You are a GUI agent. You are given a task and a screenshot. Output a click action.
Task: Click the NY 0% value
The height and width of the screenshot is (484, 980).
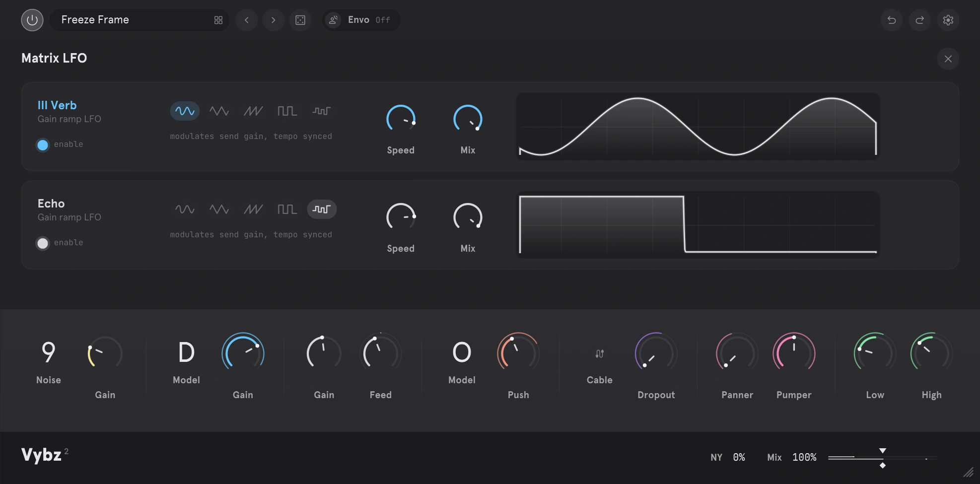click(739, 457)
